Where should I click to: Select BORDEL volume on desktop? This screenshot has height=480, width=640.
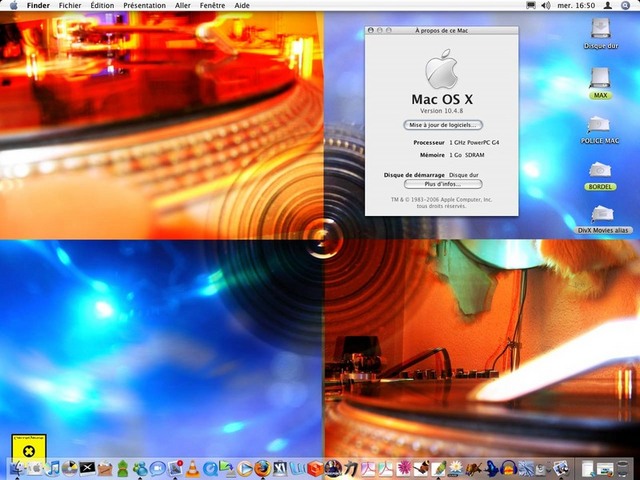(600, 176)
